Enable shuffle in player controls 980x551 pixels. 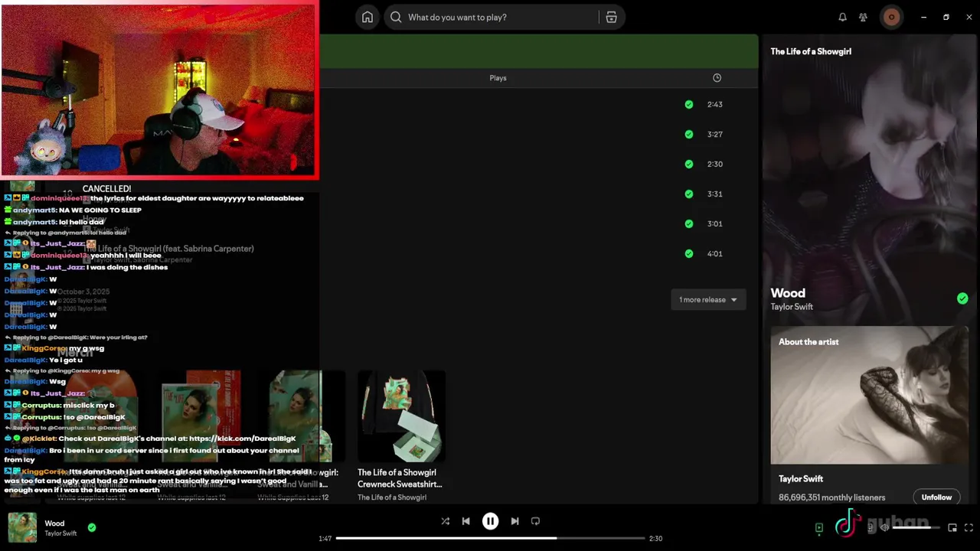[445, 521]
